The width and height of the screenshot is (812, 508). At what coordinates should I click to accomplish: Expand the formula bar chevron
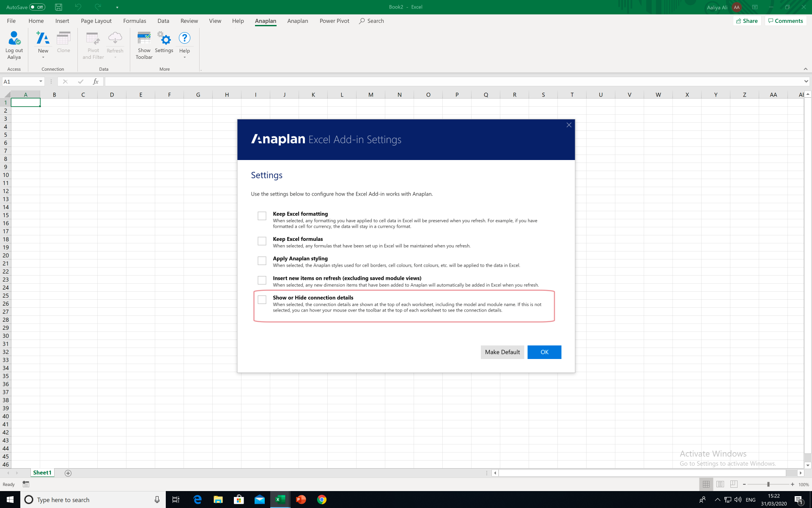coord(806,81)
